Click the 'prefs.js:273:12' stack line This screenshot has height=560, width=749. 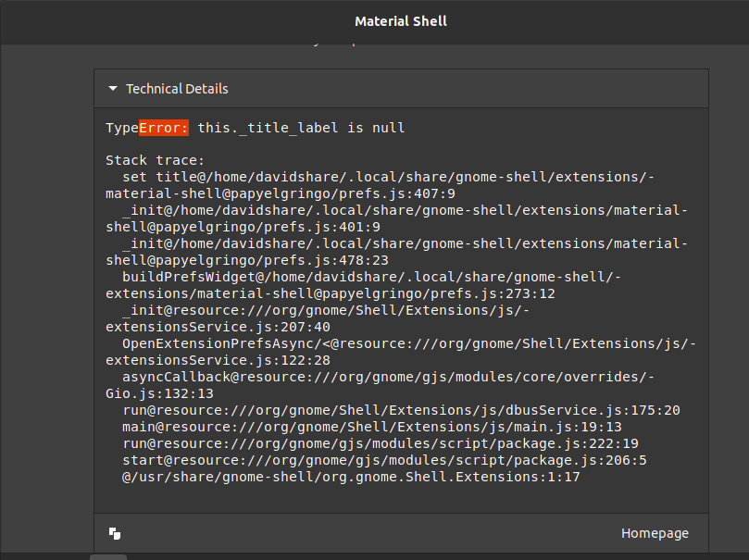pyautogui.click(x=331, y=293)
